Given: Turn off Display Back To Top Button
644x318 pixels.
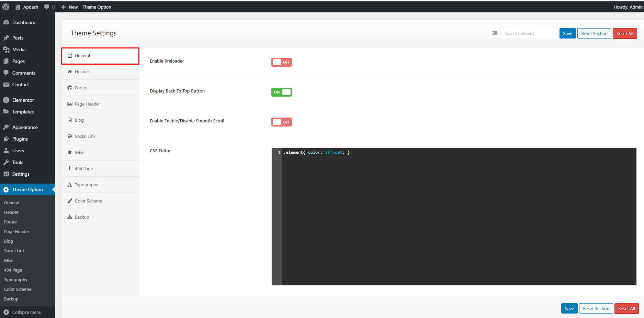Looking at the screenshot, I should tap(281, 92).
